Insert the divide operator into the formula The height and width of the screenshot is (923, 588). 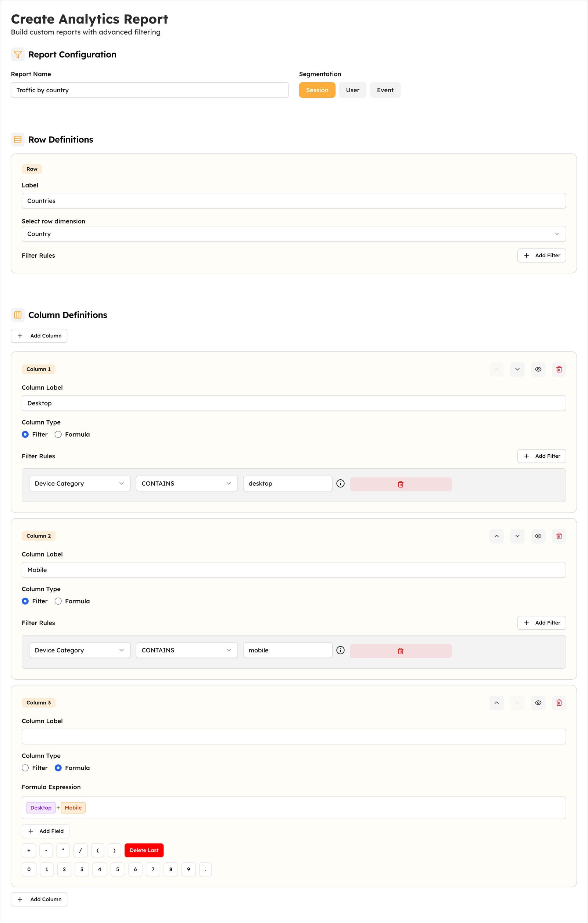tap(80, 850)
